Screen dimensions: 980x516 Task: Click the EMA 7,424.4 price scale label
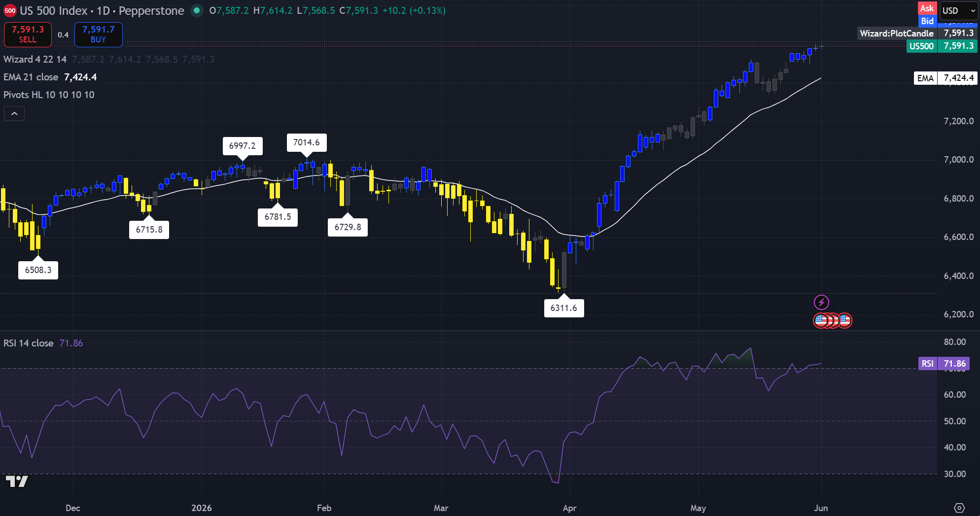pos(945,78)
